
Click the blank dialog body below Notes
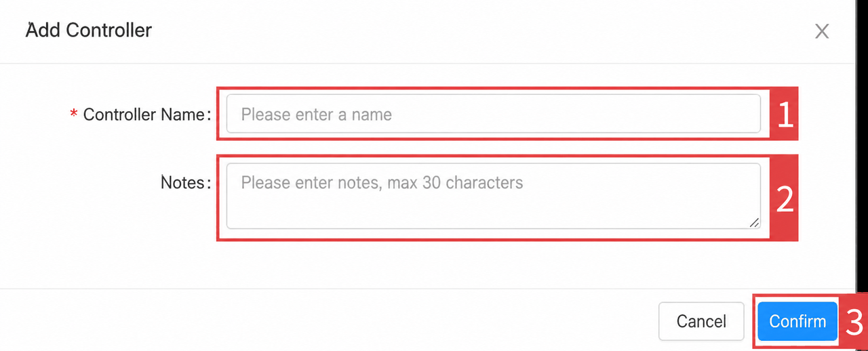coord(434,264)
